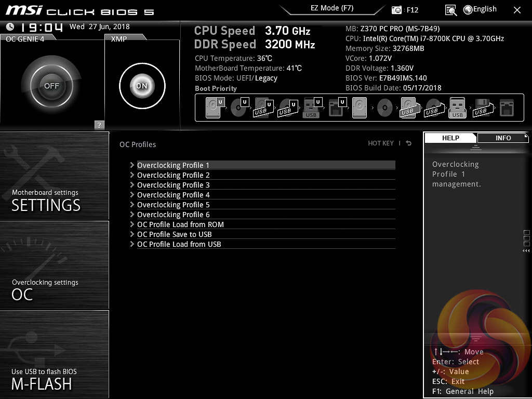The image size is (532, 399).
Task: Select the legacy network boot icon
Action: pyautogui.click(x=507, y=108)
